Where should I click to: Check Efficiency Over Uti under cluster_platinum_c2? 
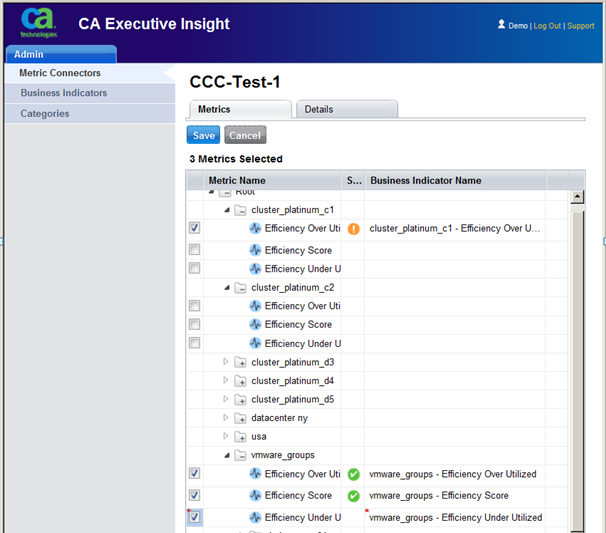[194, 306]
